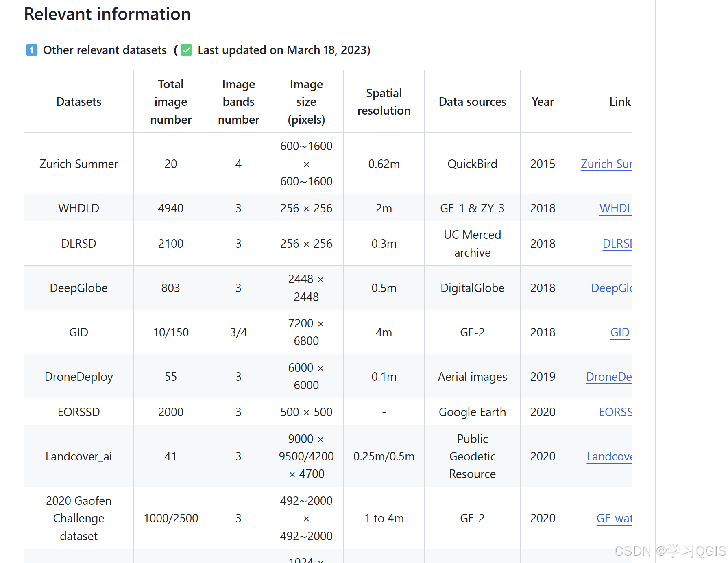Screen dimensions: 728x563
Task: Click the Datasets column header
Action: [79, 102]
